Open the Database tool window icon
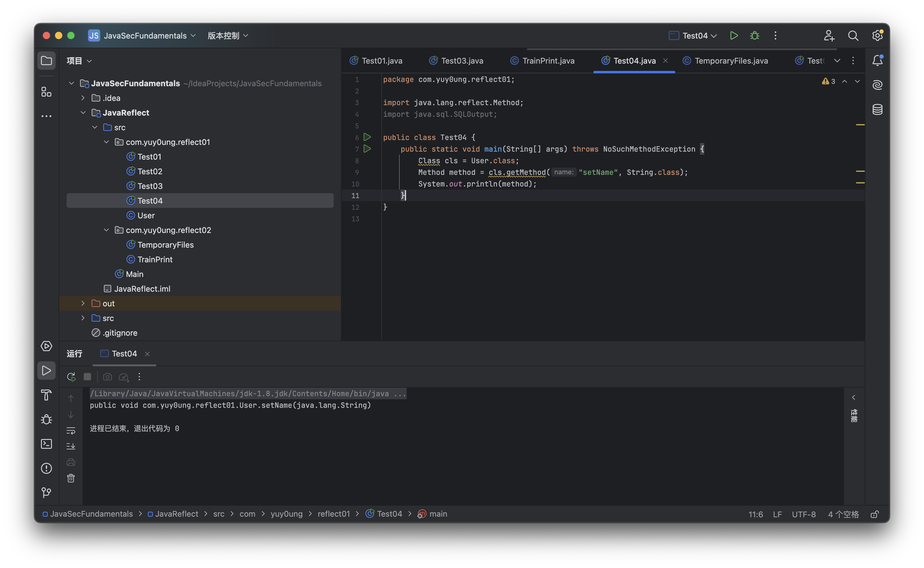Image resolution: width=924 pixels, height=568 pixels. click(x=877, y=110)
